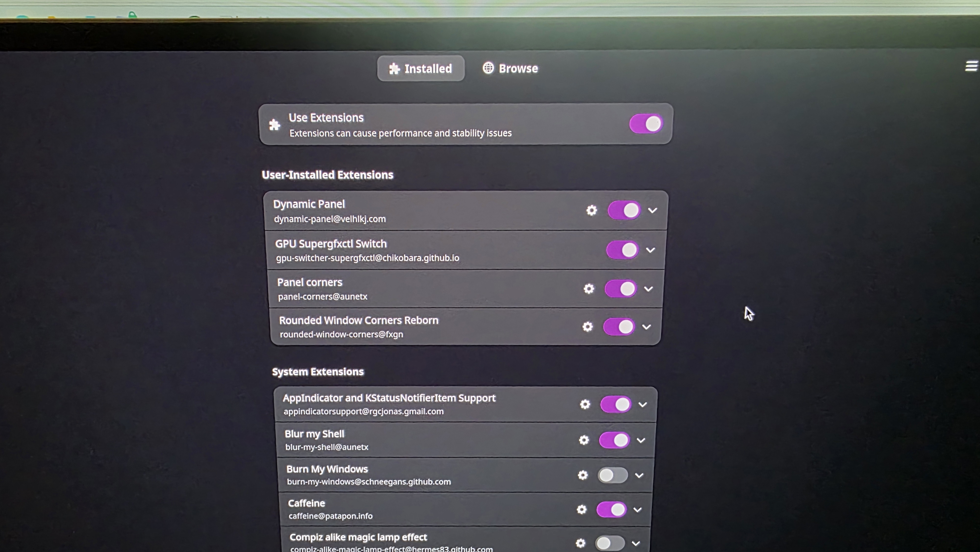This screenshot has height=552, width=980.
Task: Open AppIndicator support settings gear
Action: 585,404
